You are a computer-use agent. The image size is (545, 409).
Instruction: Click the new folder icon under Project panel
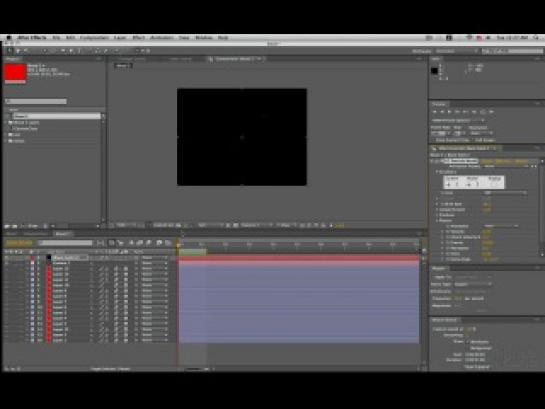coord(15,226)
